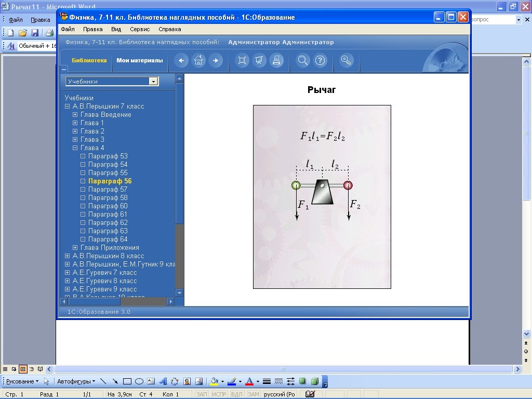This screenshot has height=399, width=532.
Task: Select Параграф 60 in the list
Action: [108, 206]
